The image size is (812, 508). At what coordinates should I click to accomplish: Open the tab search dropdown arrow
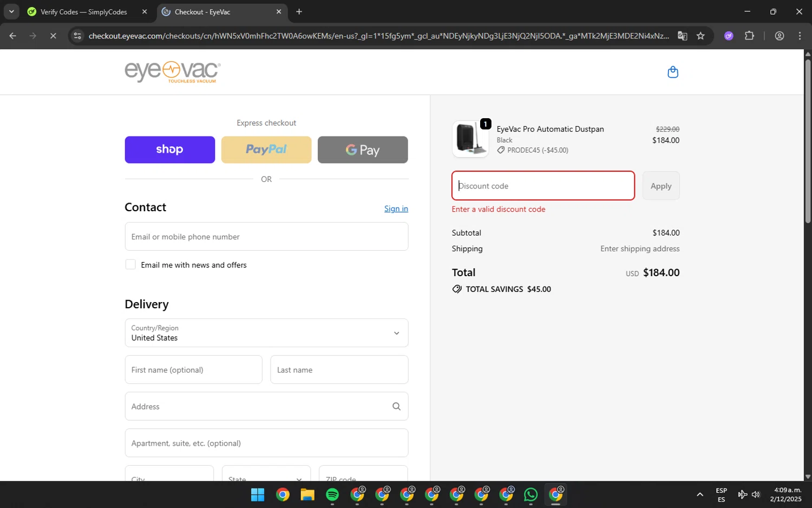click(x=11, y=11)
